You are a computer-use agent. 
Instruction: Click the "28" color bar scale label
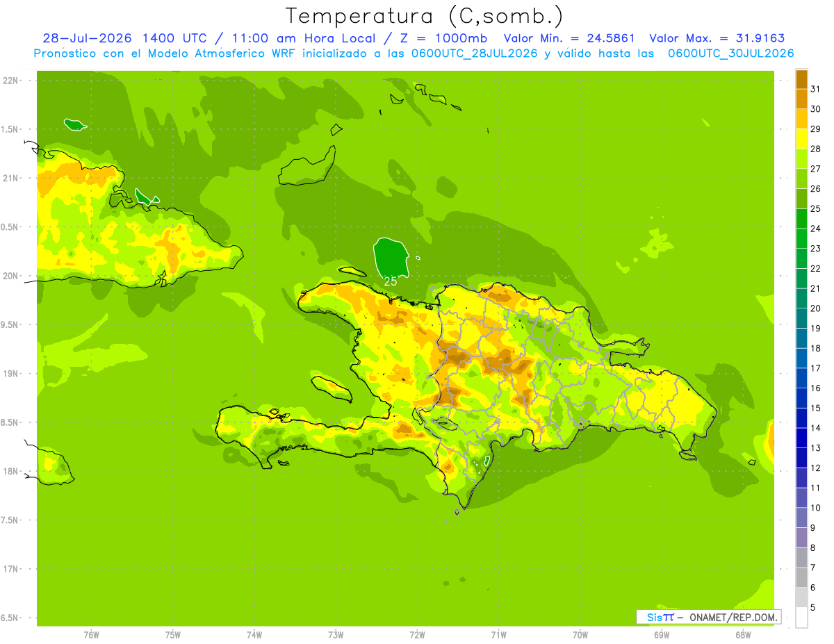[x=816, y=149]
